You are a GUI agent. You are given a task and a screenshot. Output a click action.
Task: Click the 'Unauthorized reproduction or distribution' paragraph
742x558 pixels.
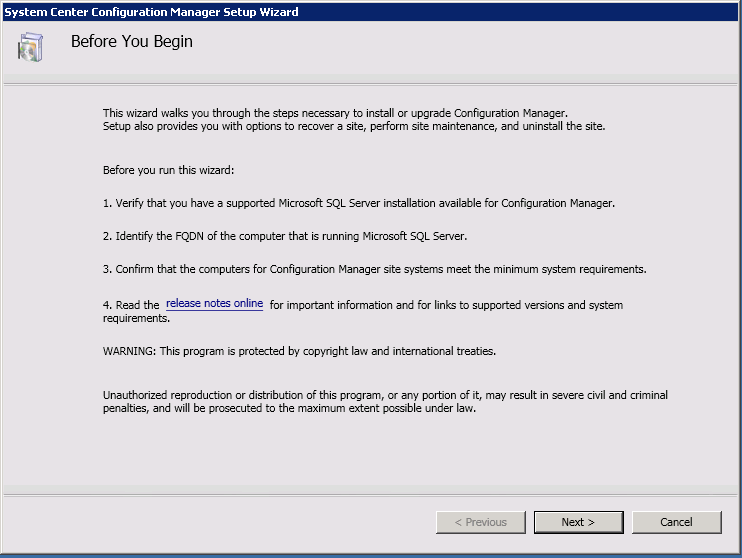pyautogui.click(x=385, y=401)
